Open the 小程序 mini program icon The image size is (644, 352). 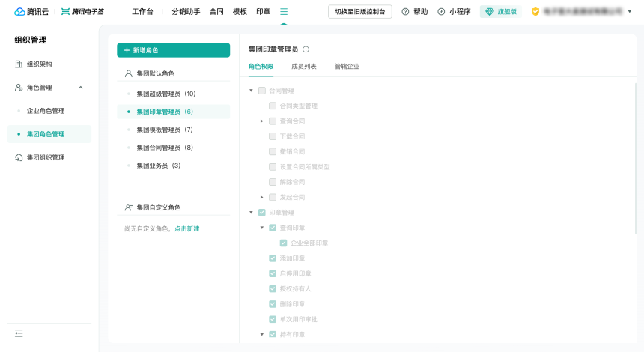click(x=441, y=12)
